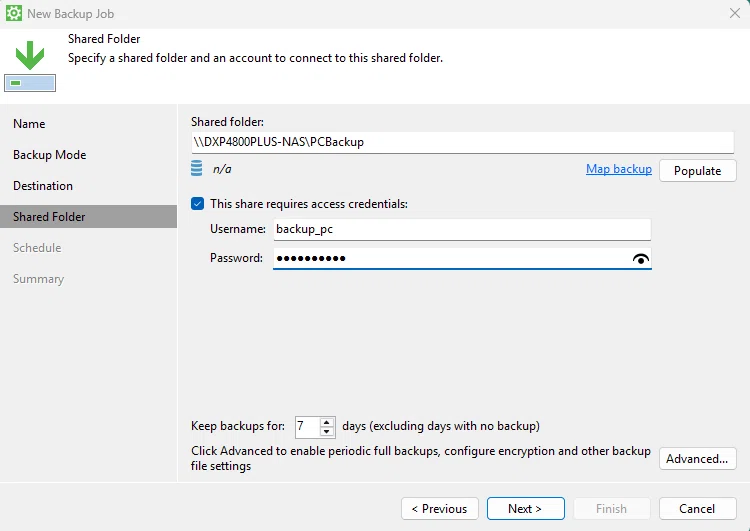Cancel the new backup job
The height and width of the screenshot is (531, 750).
tap(697, 509)
